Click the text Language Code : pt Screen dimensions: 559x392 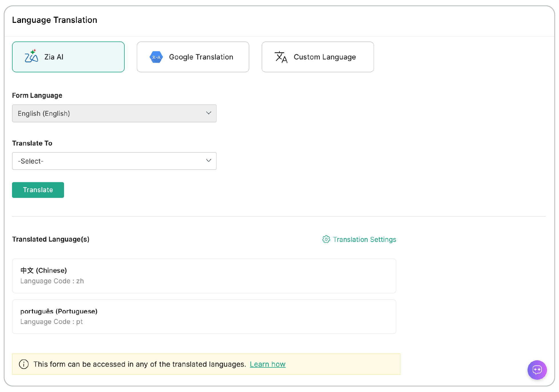51,322
